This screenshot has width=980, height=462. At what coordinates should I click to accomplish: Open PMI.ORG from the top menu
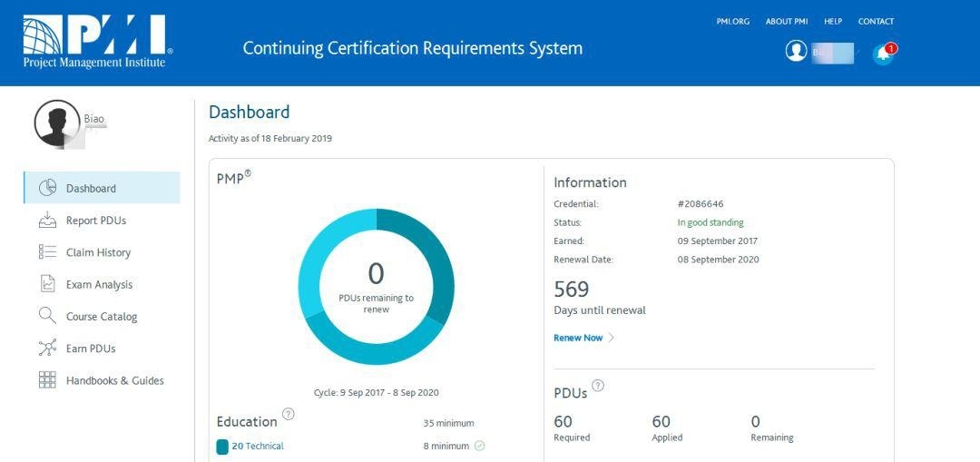tap(732, 22)
